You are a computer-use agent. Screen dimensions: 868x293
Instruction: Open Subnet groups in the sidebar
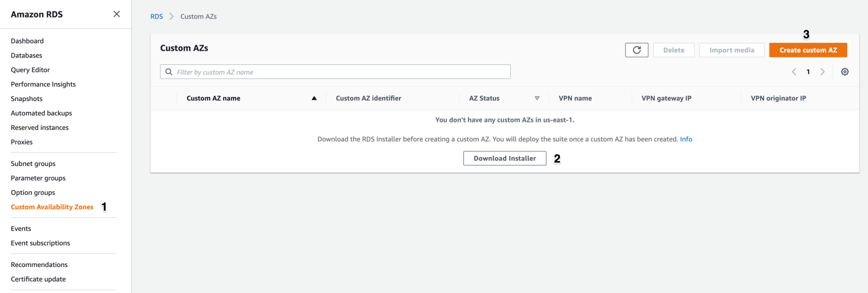(33, 164)
